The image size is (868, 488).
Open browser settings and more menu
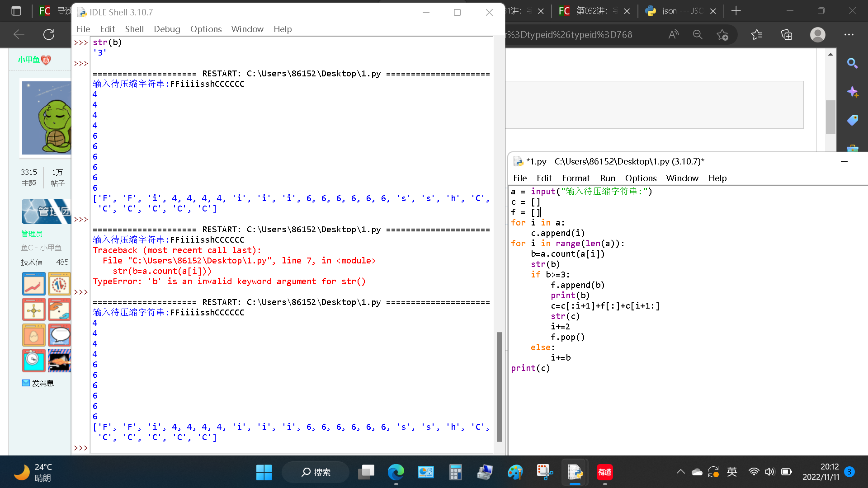pos(849,34)
